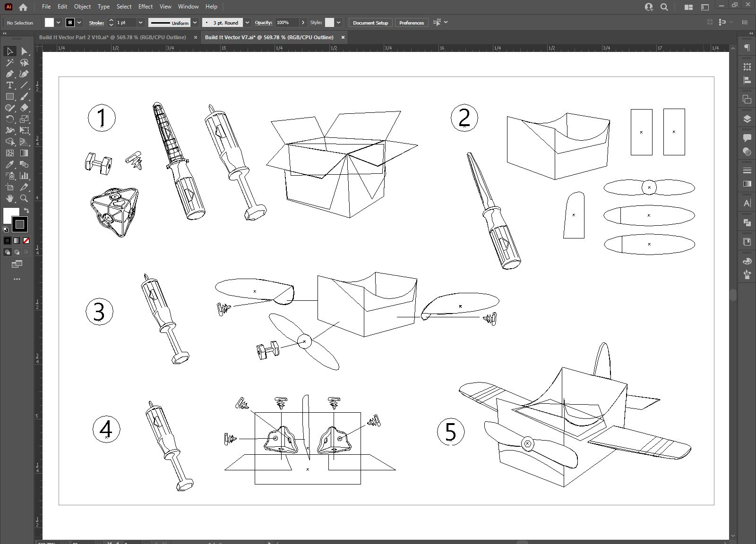
Task: Open the arrange documents dropdown
Action: pos(688,7)
